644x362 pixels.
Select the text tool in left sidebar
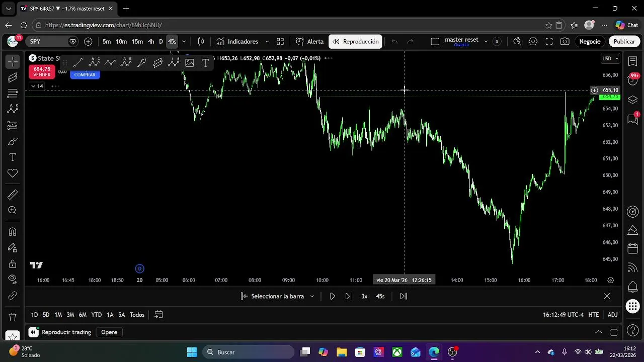13,157
